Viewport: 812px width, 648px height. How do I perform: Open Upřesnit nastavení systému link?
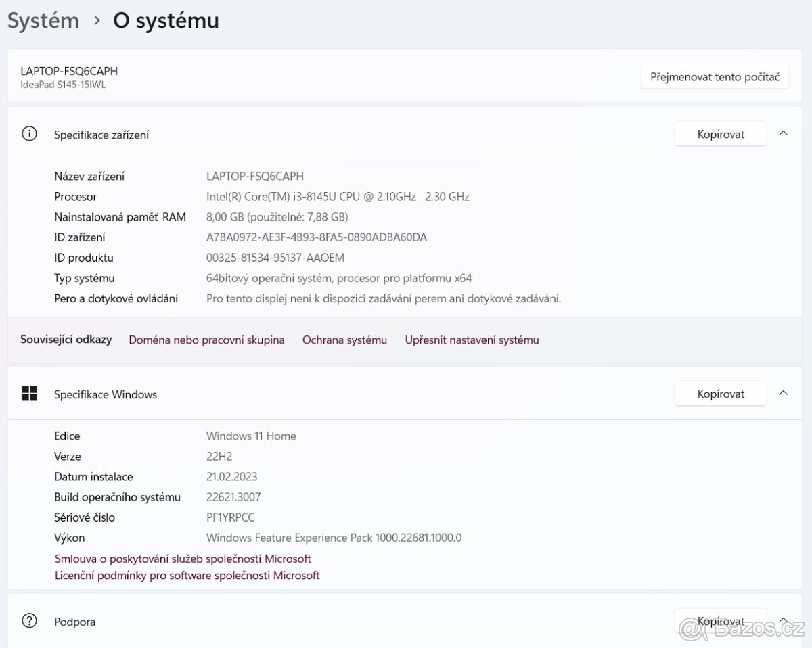(472, 340)
